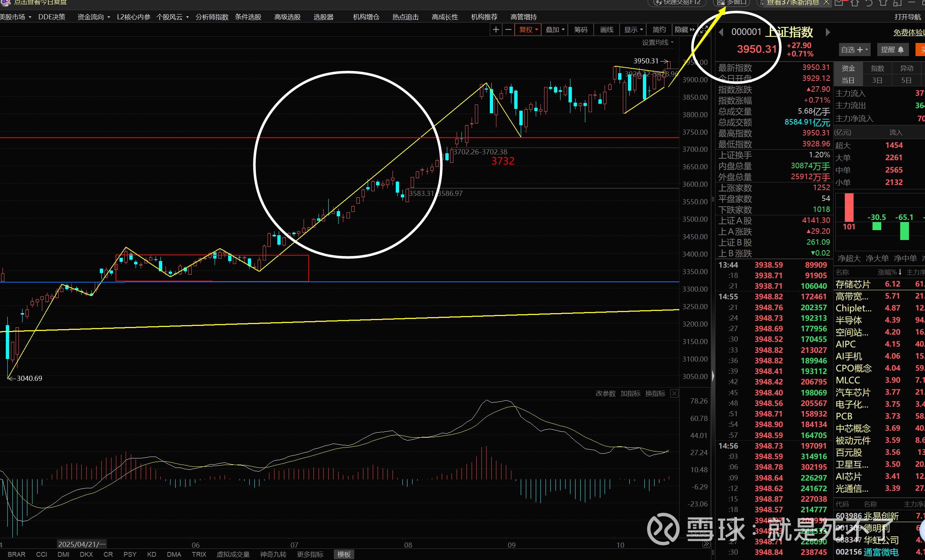Image resolution: width=925 pixels, height=560 pixels.
Task: Click the zoom-in plus chart button
Action: (x=496, y=29)
